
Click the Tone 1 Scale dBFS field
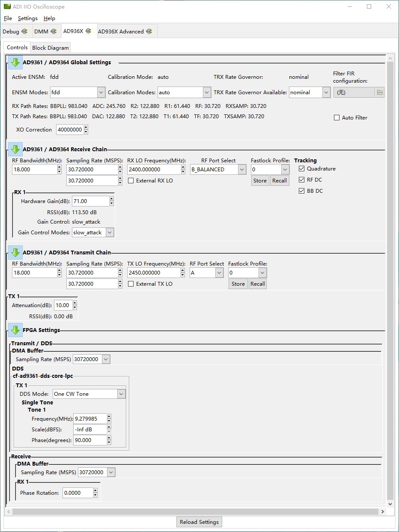click(90, 430)
